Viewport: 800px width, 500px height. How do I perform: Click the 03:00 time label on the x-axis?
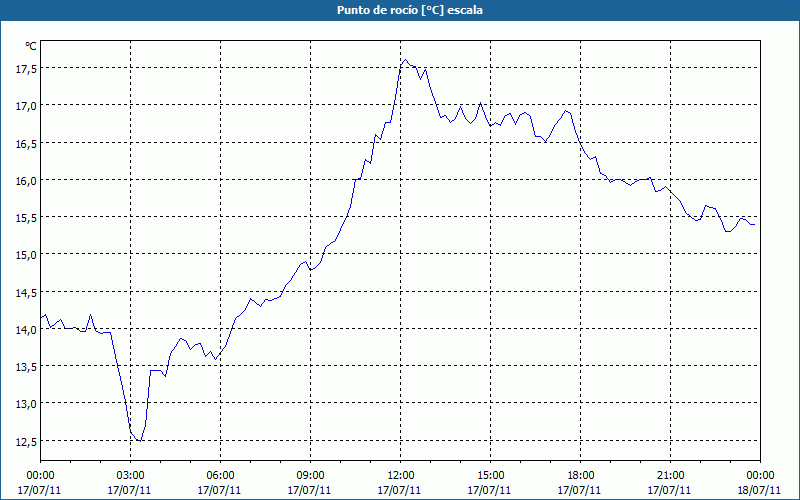click(x=130, y=476)
